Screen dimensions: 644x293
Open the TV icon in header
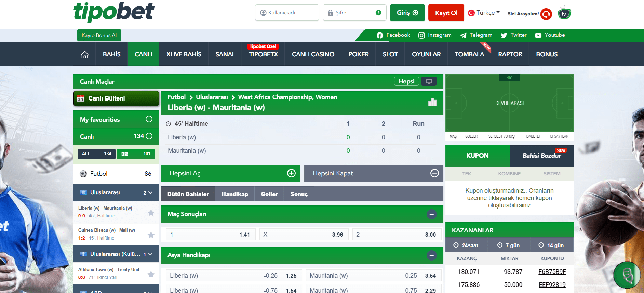[x=564, y=13]
